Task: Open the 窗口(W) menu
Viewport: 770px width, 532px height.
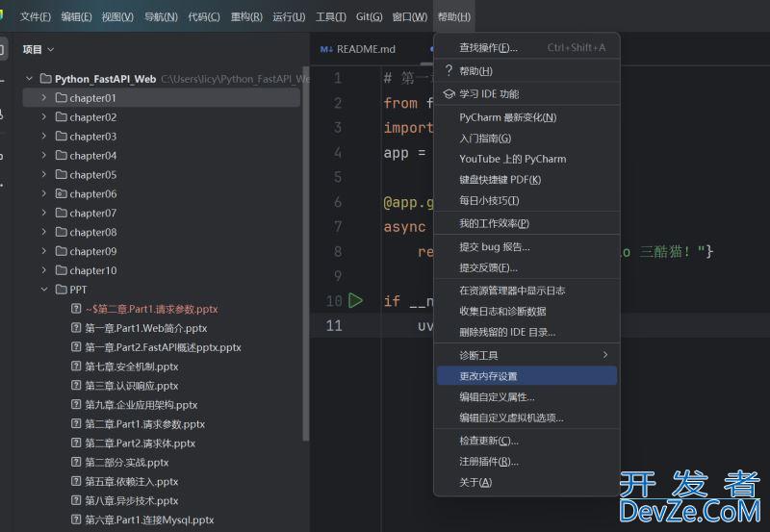Action: [410, 16]
